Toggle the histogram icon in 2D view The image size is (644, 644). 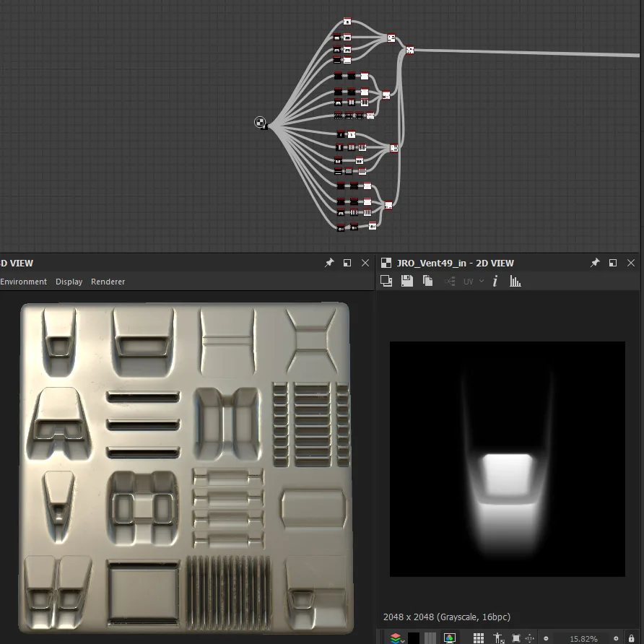515,281
